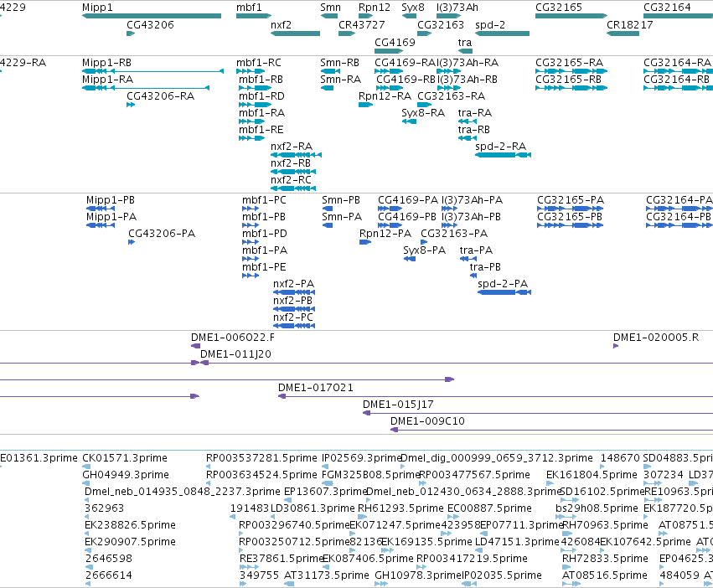Select clone DME1-017O21
The height and width of the screenshot is (588, 713).
point(316,388)
